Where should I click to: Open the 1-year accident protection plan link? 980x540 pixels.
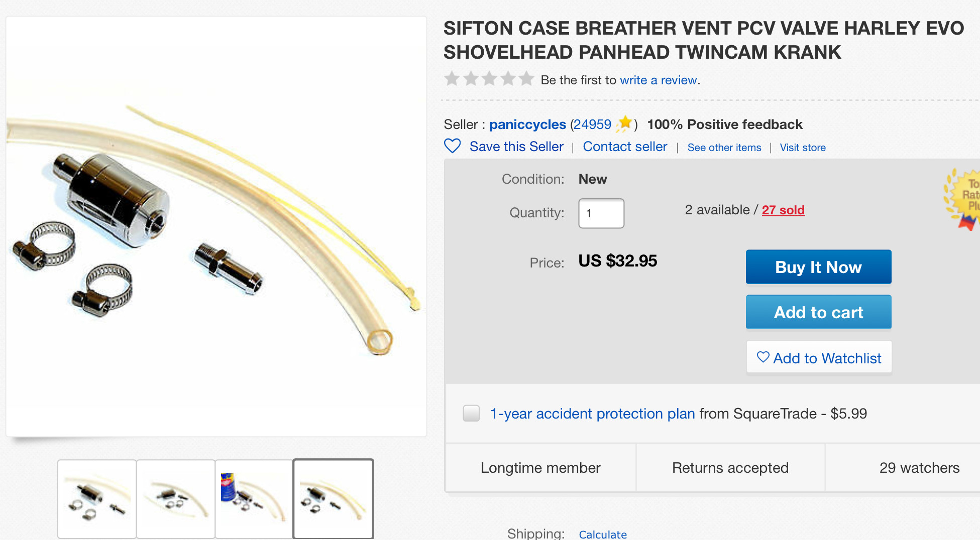point(592,414)
